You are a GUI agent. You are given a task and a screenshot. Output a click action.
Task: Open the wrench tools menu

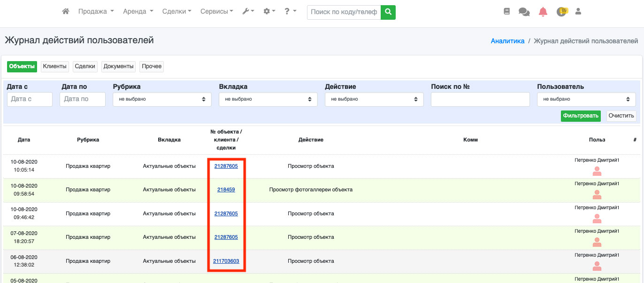pyautogui.click(x=248, y=12)
